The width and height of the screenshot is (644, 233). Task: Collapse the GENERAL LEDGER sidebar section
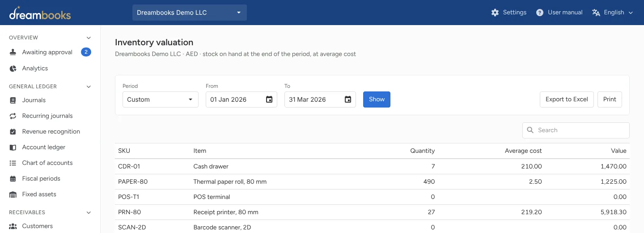click(x=89, y=86)
